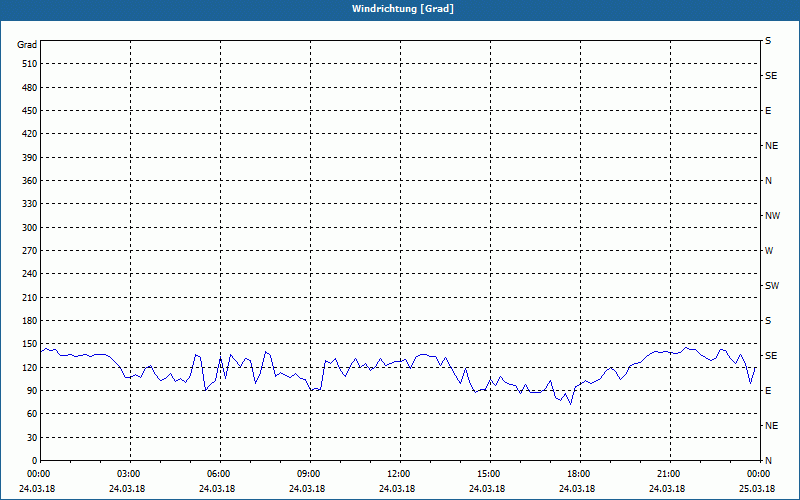Click the E compass label at 450
This screenshot has height=500, width=800.
pos(768,111)
